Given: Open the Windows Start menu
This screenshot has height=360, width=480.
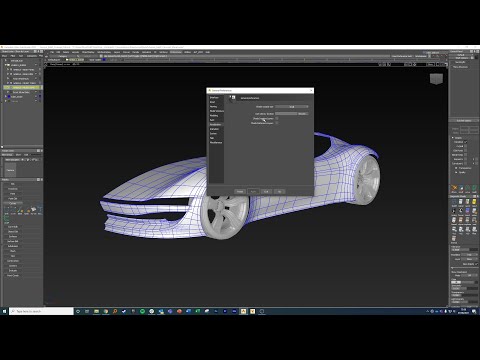Looking at the screenshot, I should coord(4,311).
